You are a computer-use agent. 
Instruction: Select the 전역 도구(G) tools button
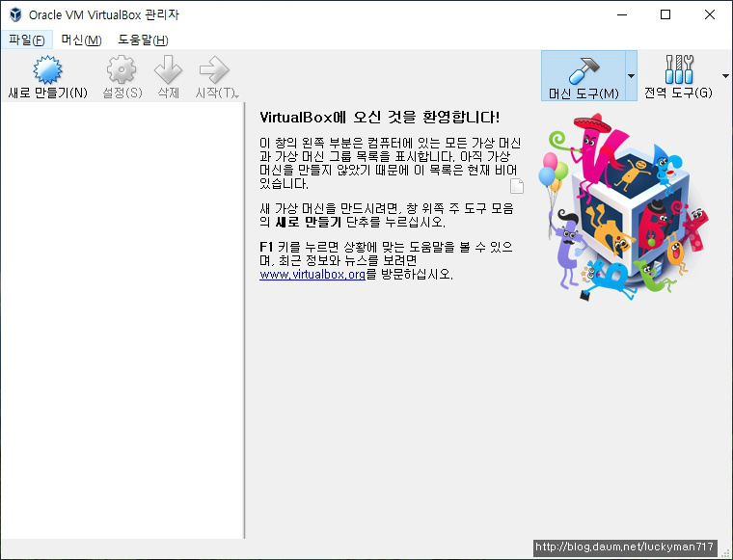tap(678, 76)
